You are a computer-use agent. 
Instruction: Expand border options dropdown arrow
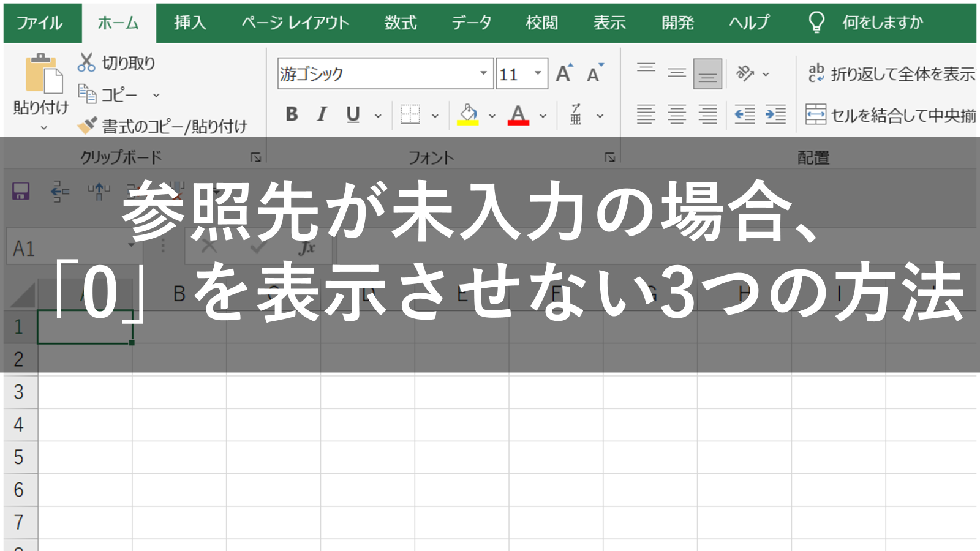pyautogui.click(x=435, y=115)
